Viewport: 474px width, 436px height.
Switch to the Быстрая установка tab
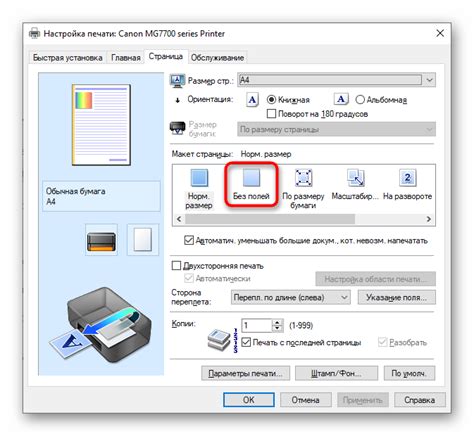coord(67,58)
